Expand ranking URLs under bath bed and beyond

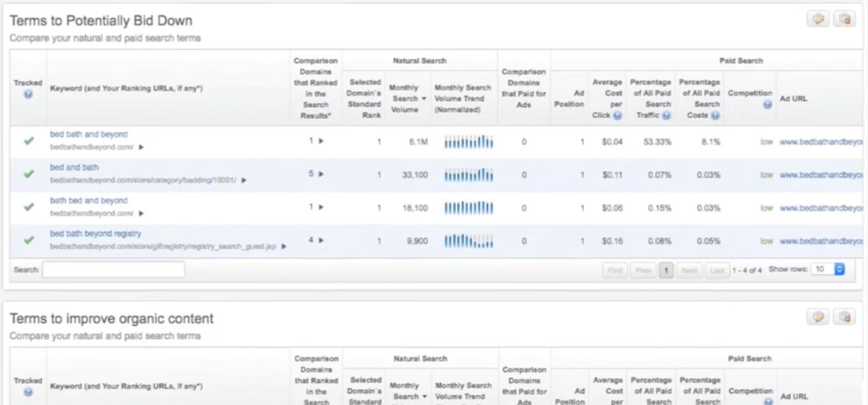pyautogui.click(x=141, y=213)
